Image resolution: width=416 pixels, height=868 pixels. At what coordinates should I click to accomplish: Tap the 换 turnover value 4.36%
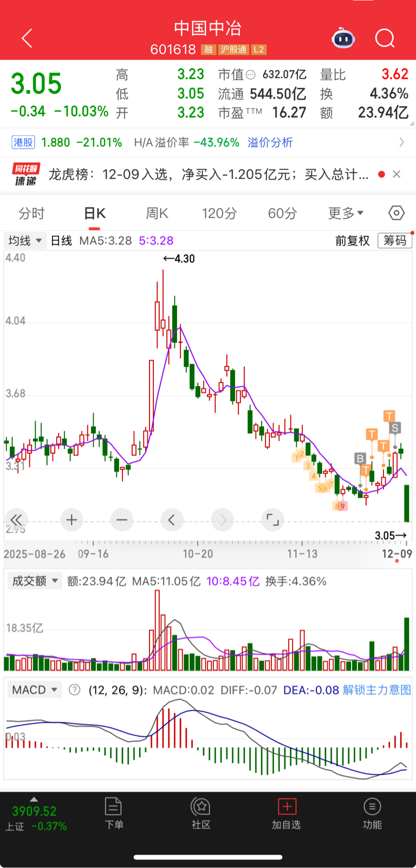click(x=388, y=94)
